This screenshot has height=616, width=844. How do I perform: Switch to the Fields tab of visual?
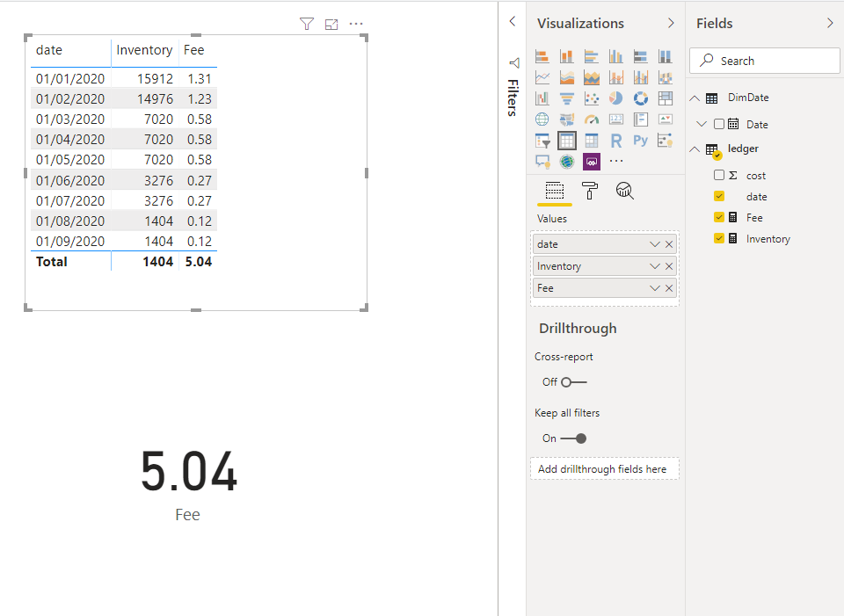pyautogui.click(x=555, y=191)
